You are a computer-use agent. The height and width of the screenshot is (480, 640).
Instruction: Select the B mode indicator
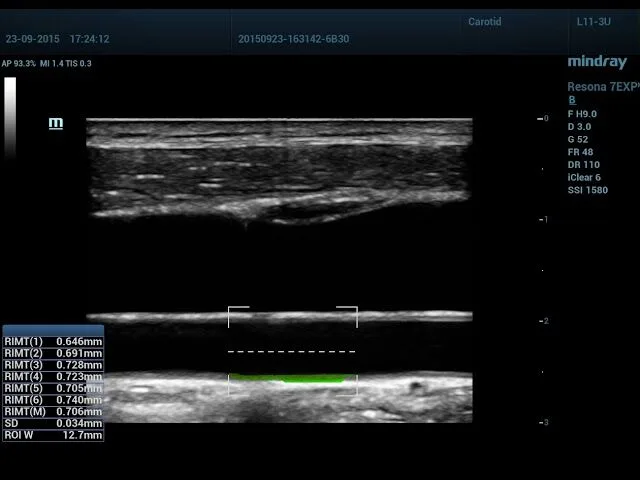[572, 100]
